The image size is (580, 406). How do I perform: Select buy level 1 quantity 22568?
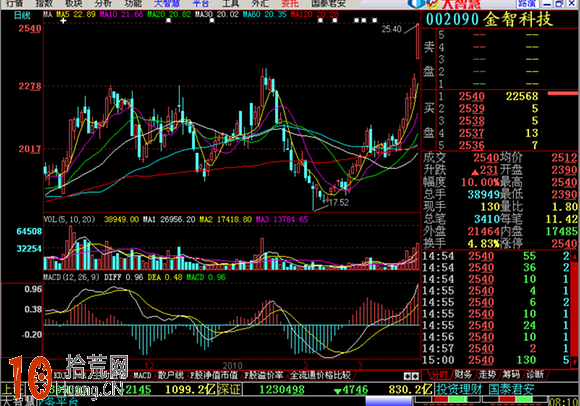522,97
